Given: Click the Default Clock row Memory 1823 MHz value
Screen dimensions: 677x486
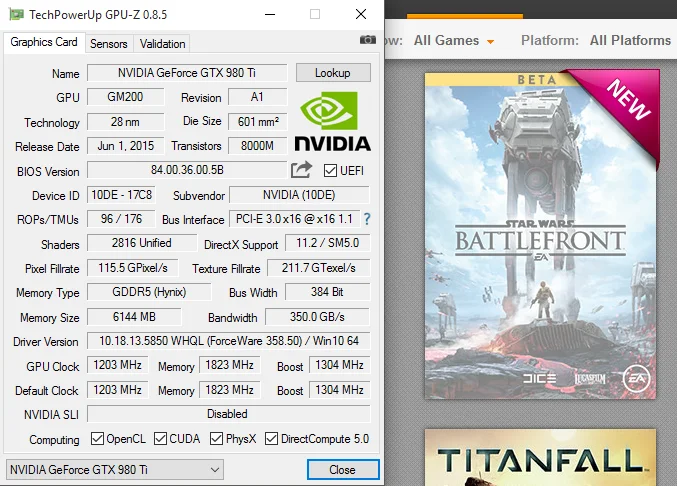Looking at the screenshot, I should (x=229, y=390).
